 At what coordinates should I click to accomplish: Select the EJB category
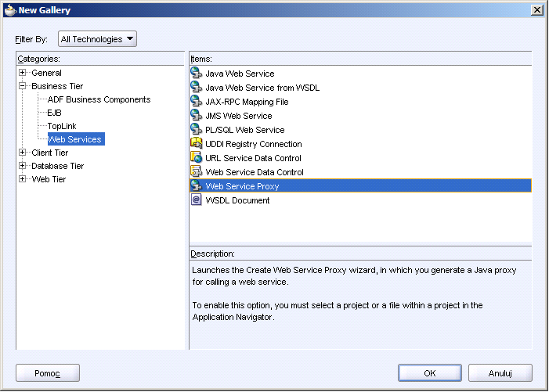coord(54,113)
